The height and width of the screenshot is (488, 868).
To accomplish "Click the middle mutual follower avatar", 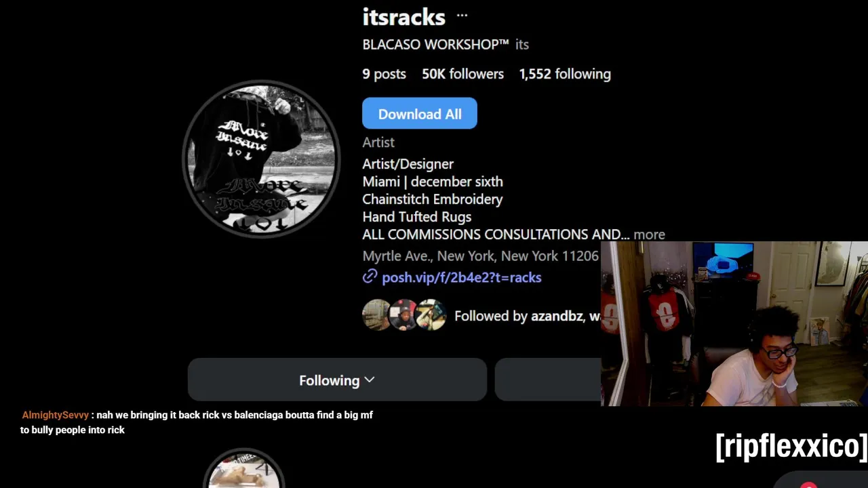I will 403,315.
